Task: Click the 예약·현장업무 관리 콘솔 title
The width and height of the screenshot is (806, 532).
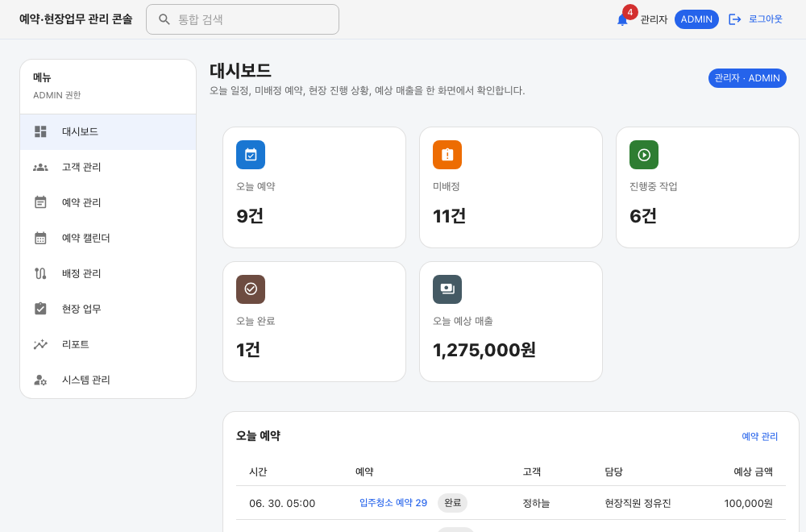Action: pos(76,19)
